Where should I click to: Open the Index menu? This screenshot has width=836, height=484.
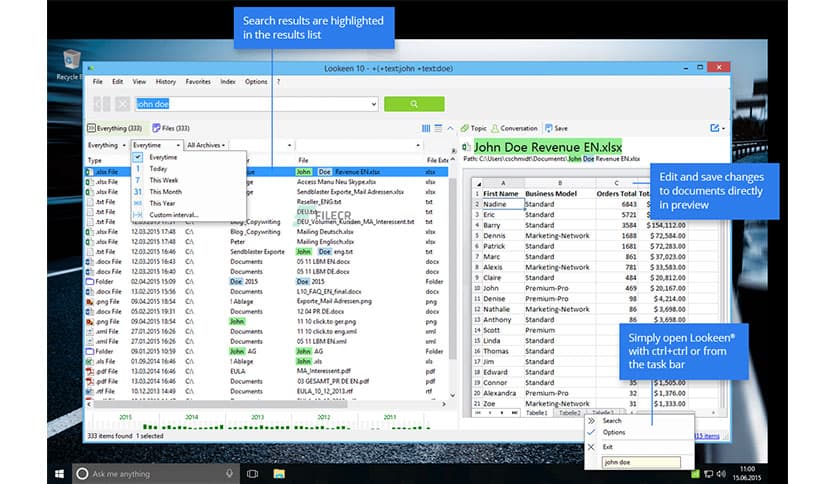tap(228, 82)
